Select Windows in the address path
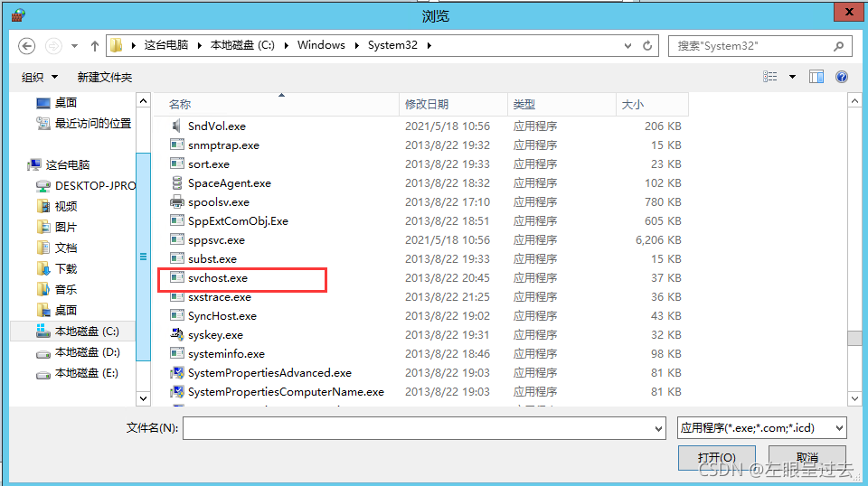 [321, 45]
